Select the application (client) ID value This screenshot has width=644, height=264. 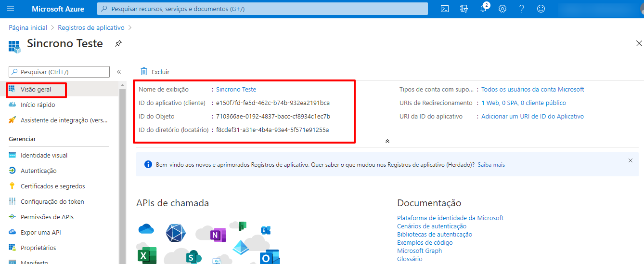273,103
